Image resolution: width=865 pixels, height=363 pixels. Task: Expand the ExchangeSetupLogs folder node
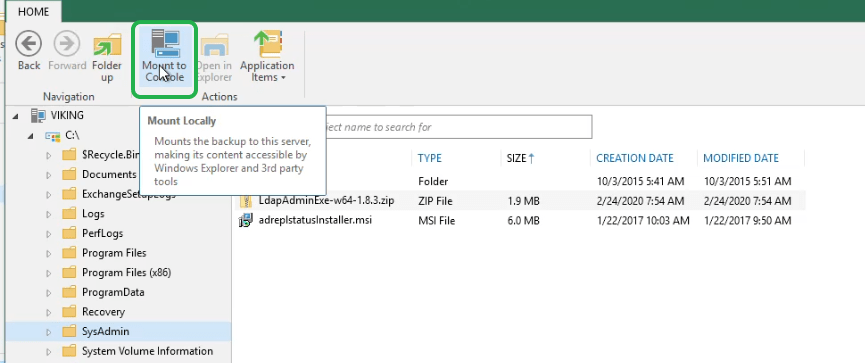pyautogui.click(x=49, y=195)
